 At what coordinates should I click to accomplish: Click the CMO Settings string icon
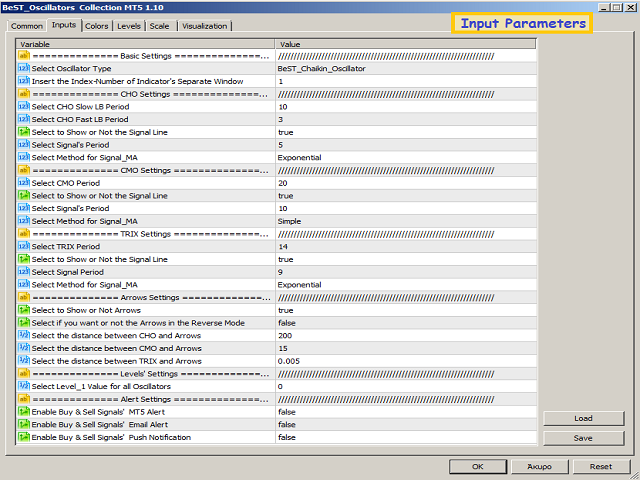click(x=24, y=170)
